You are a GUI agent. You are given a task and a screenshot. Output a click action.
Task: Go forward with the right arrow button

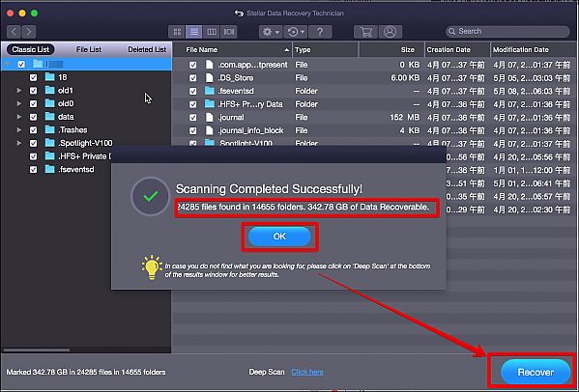point(29,32)
